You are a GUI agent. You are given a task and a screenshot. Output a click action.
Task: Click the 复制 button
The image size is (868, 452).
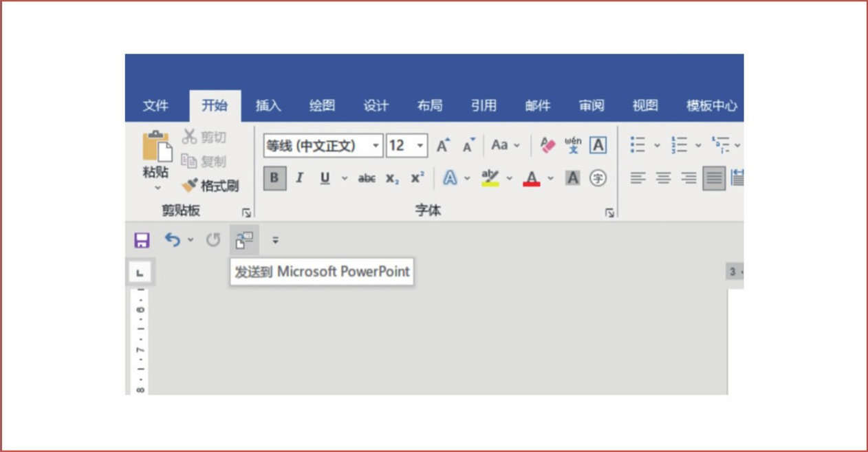pyautogui.click(x=204, y=161)
